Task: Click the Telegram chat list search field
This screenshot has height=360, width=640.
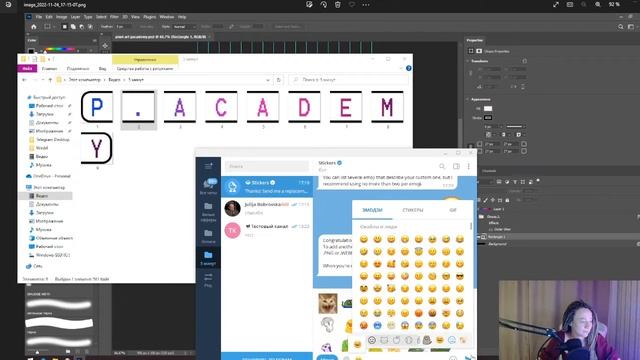Action: pyautogui.click(x=267, y=166)
